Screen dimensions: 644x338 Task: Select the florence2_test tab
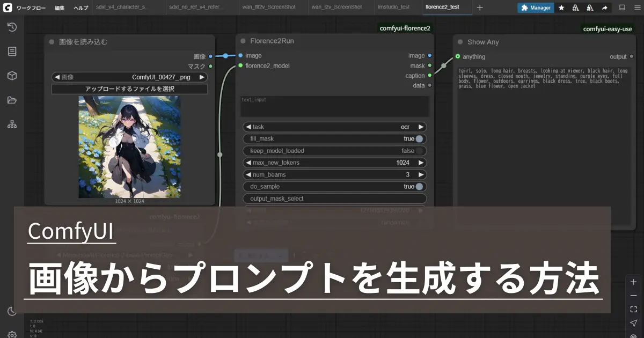click(x=442, y=8)
